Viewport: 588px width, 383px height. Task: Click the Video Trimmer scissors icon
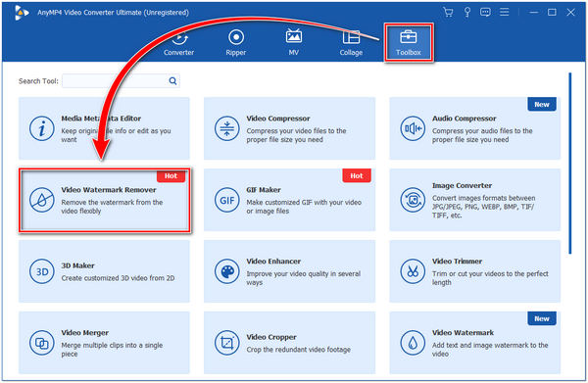click(x=413, y=271)
